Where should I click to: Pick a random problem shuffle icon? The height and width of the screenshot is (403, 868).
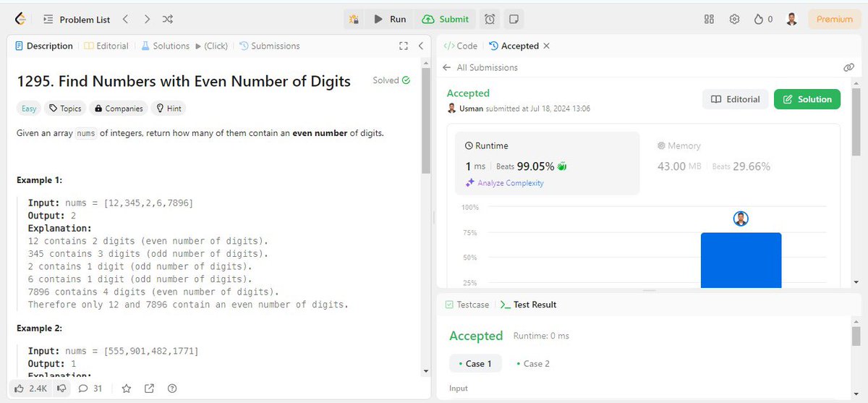coord(168,20)
